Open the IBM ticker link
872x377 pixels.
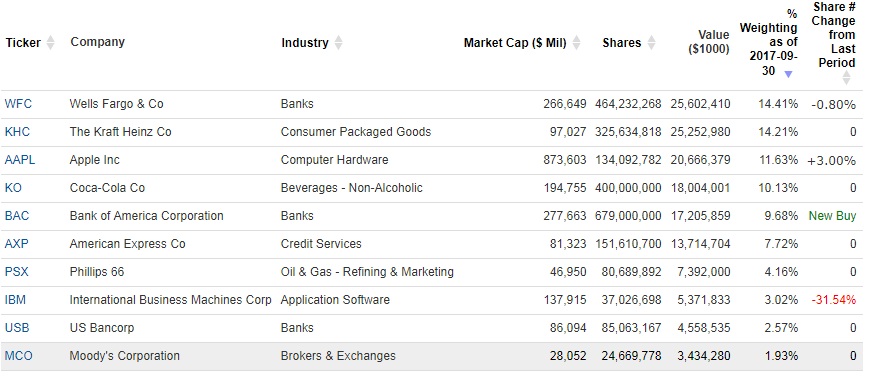point(15,300)
